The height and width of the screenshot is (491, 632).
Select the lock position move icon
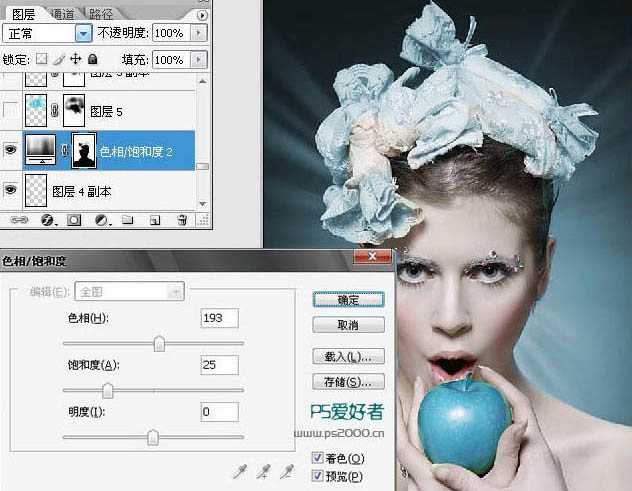pyautogui.click(x=76, y=60)
